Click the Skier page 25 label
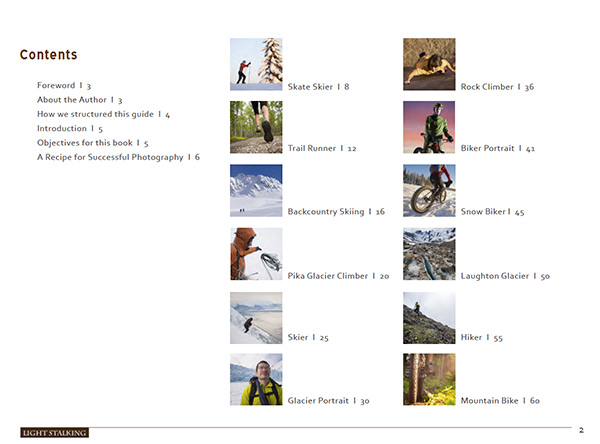600x444 pixels. point(308,338)
